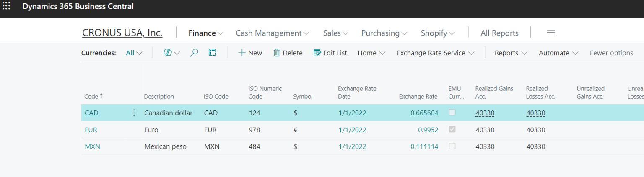
Task: Click EUR exchange rate 0.9952
Action: click(x=428, y=130)
